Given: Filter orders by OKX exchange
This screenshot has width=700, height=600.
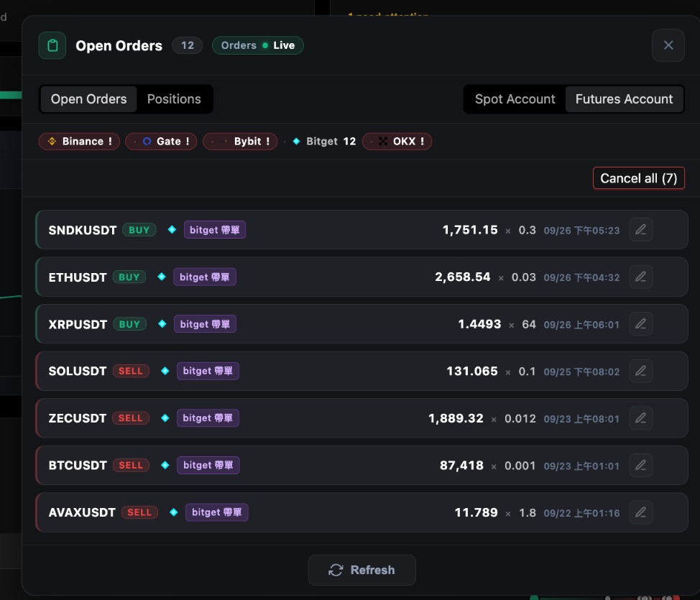Looking at the screenshot, I should (397, 142).
